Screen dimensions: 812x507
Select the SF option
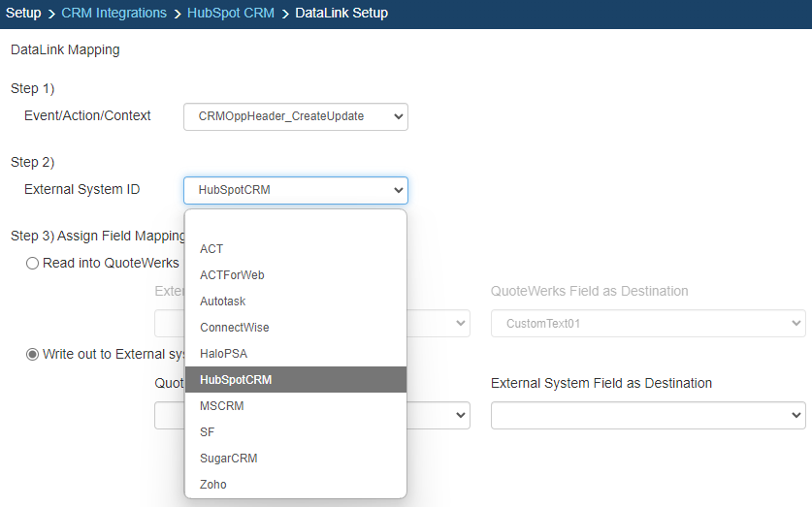click(208, 432)
